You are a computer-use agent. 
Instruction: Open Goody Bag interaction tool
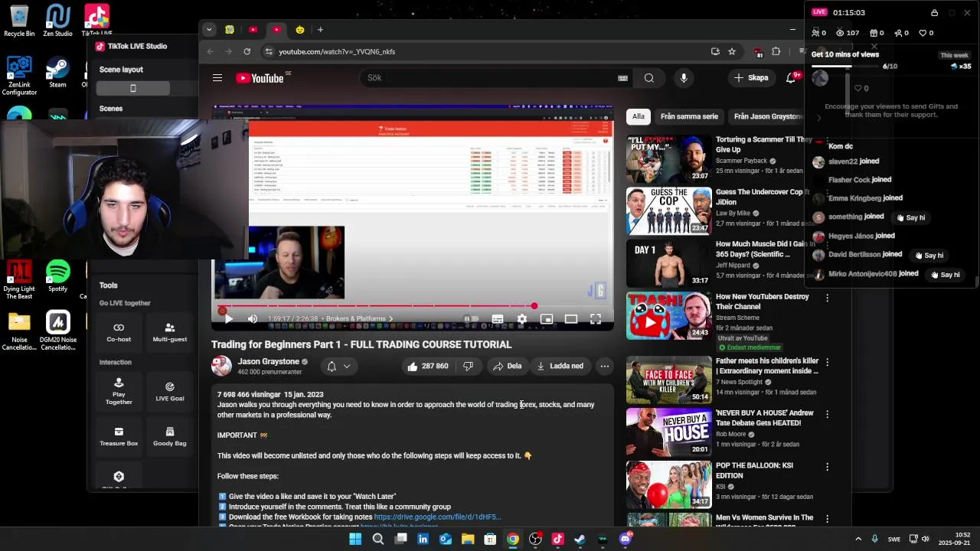point(170,436)
